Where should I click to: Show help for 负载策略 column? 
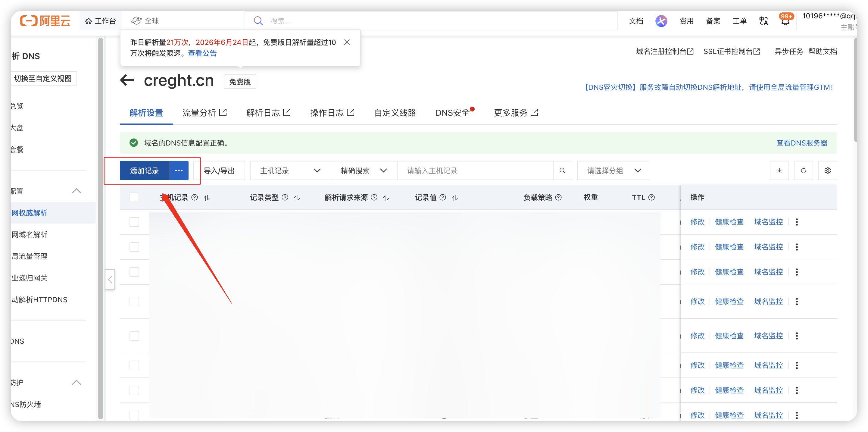click(x=558, y=197)
